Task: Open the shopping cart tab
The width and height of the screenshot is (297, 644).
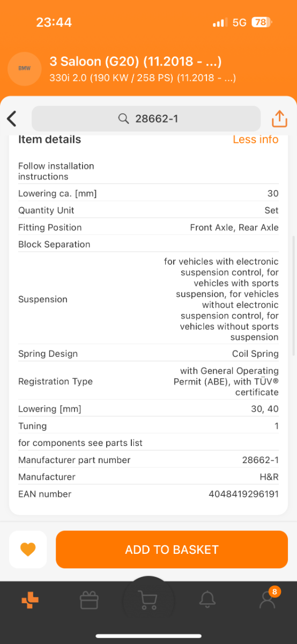Action: (148, 600)
